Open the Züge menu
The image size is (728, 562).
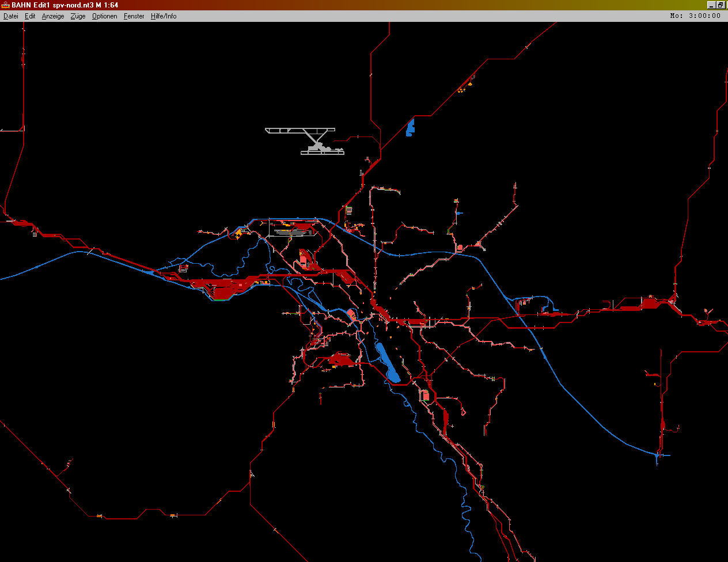(78, 16)
